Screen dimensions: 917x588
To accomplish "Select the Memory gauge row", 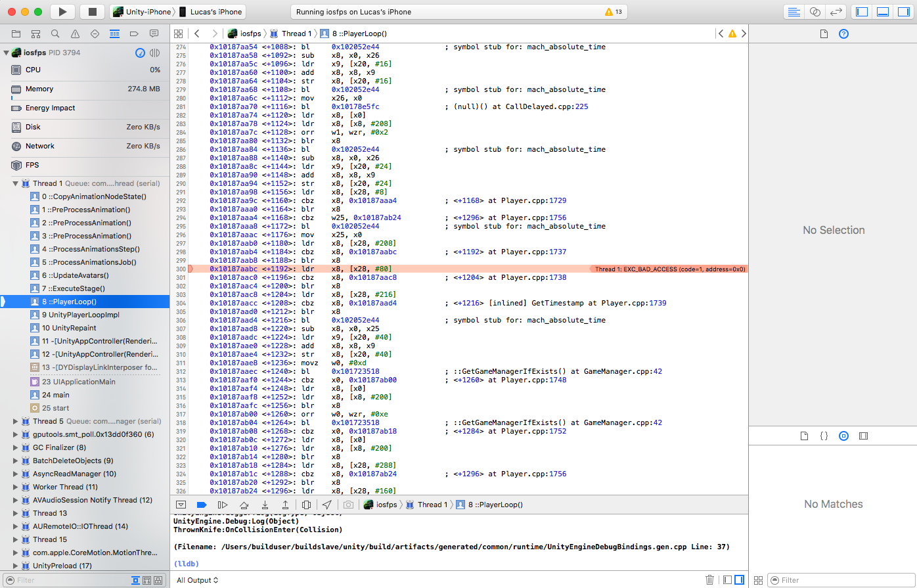I will tap(39, 89).
